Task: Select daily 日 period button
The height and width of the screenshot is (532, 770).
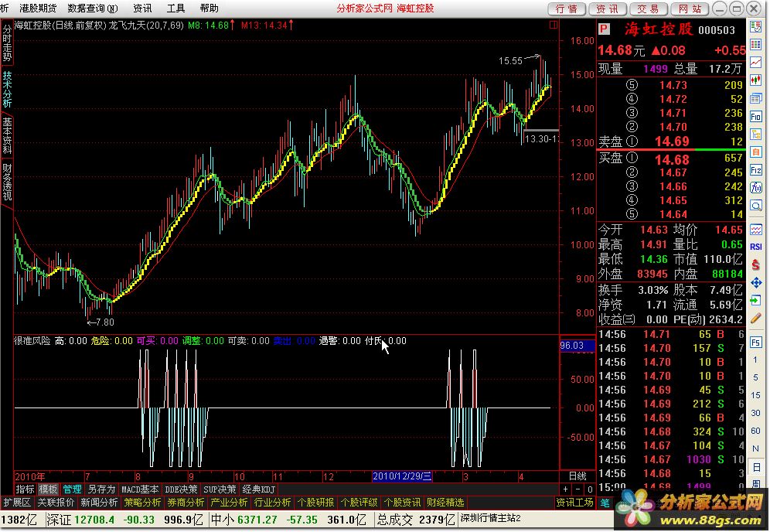Action: point(756,467)
